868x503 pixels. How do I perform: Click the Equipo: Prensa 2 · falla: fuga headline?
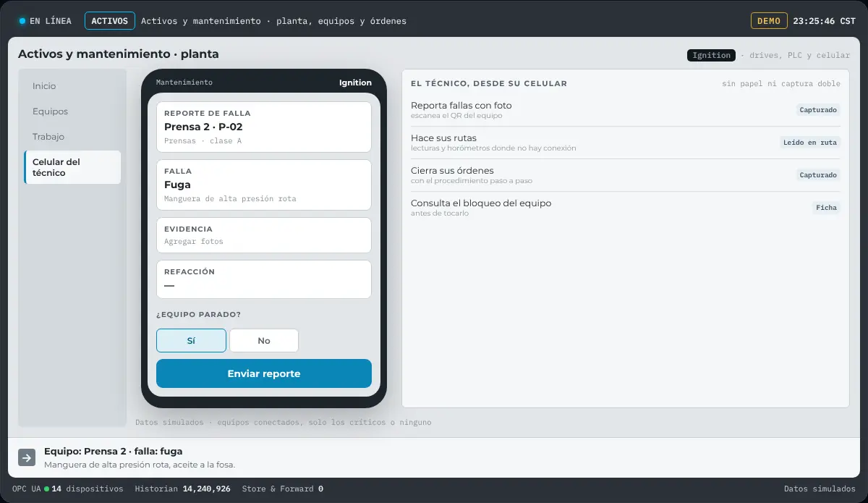click(x=113, y=452)
